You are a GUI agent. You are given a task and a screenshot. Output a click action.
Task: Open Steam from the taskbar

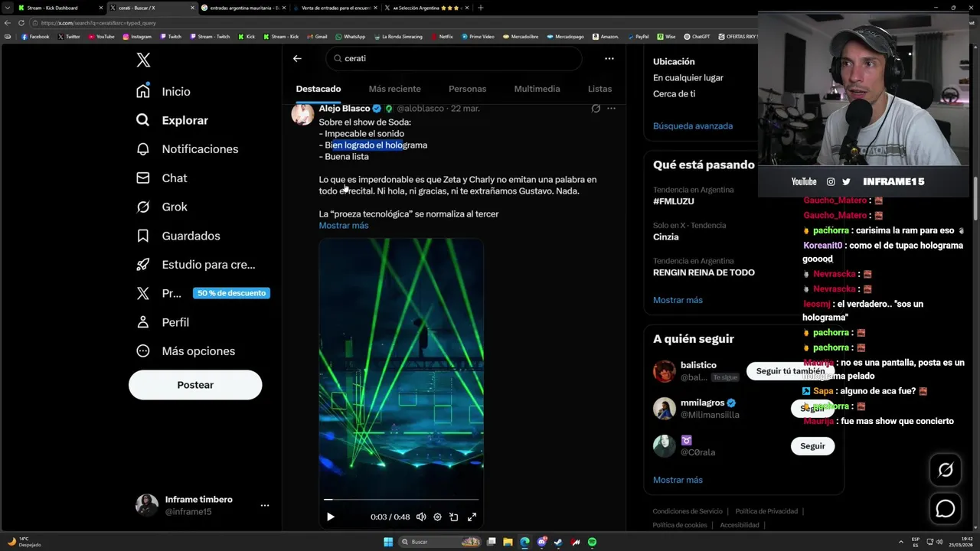(558, 543)
